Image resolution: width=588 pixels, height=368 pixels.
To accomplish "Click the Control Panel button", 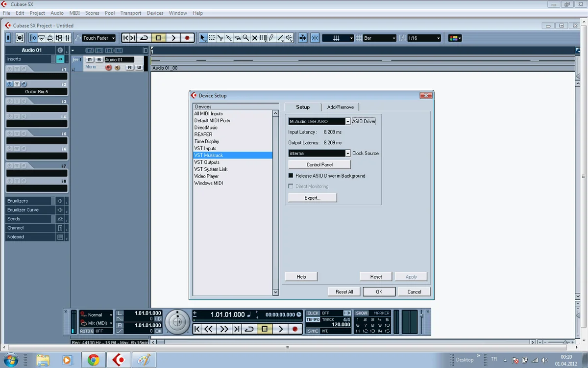I will 319,165.
